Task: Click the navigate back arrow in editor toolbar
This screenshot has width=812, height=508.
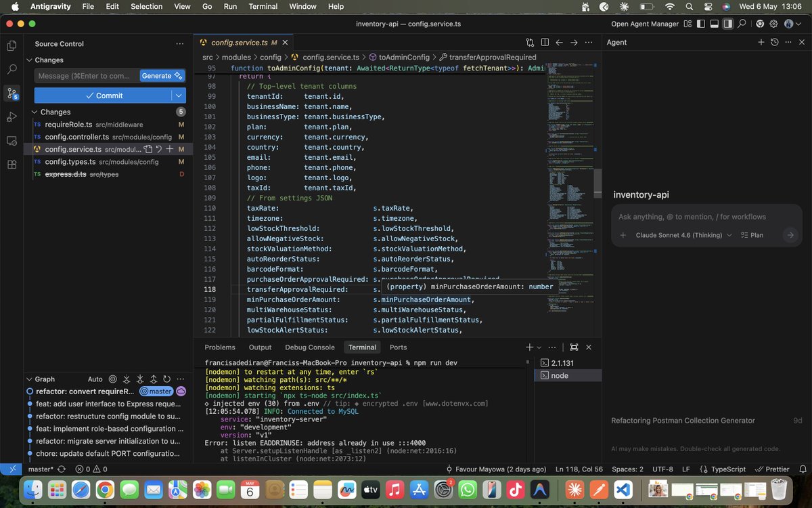Action: 560,42
